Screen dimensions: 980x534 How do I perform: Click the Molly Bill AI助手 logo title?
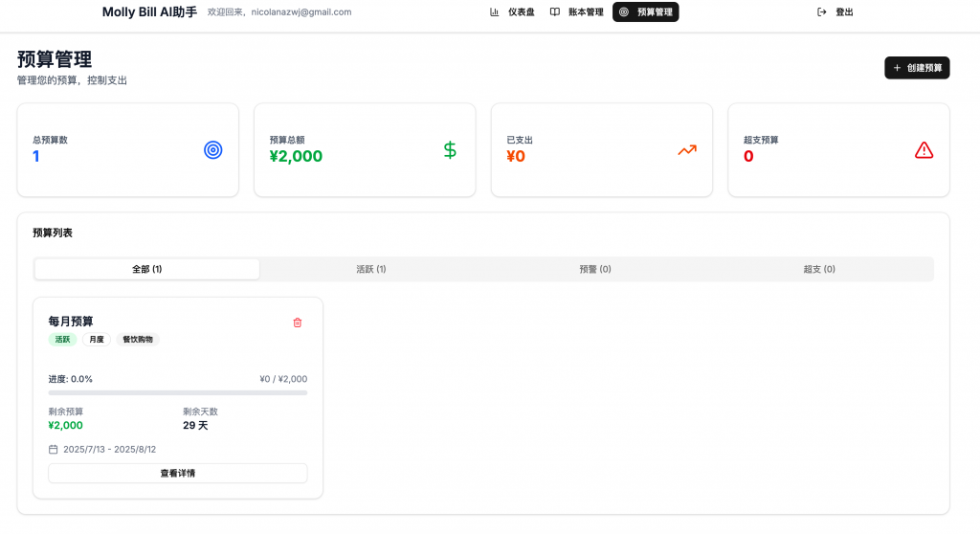[x=149, y=12]
